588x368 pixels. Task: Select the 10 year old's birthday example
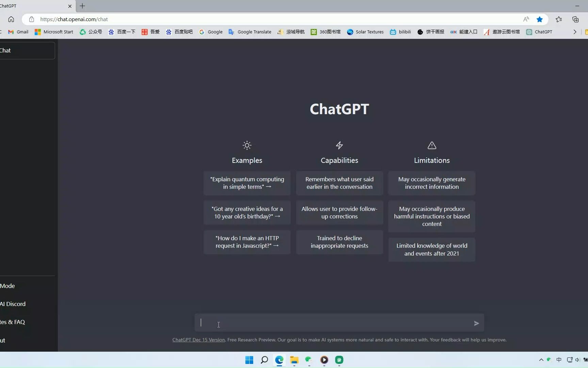point(247,213)
